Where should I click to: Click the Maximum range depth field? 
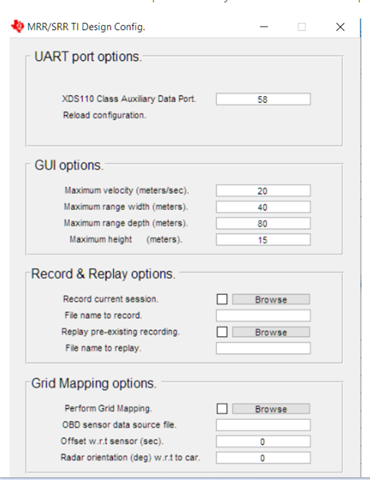click(x=263, y=223)
